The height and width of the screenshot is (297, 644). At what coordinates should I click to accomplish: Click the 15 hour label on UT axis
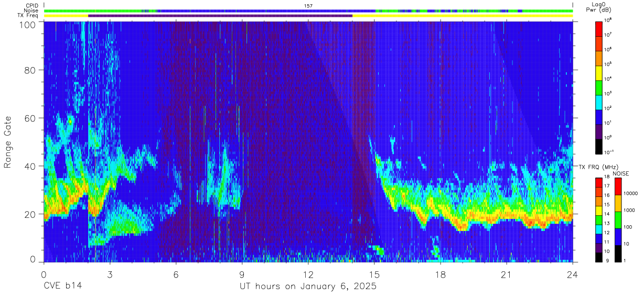click(374, 274)
